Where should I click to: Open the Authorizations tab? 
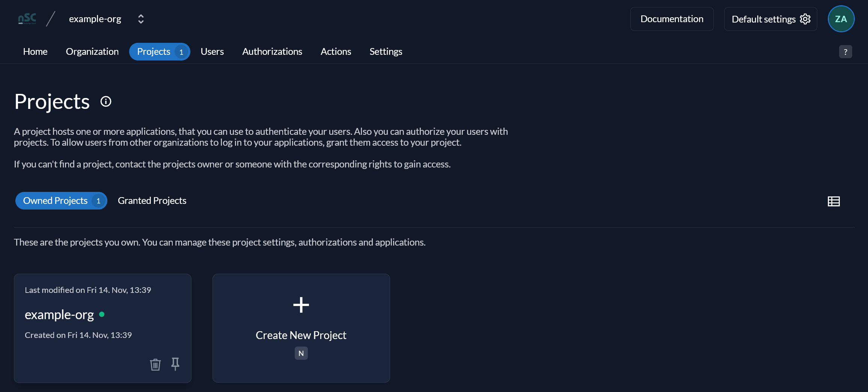tap(272, 52)
